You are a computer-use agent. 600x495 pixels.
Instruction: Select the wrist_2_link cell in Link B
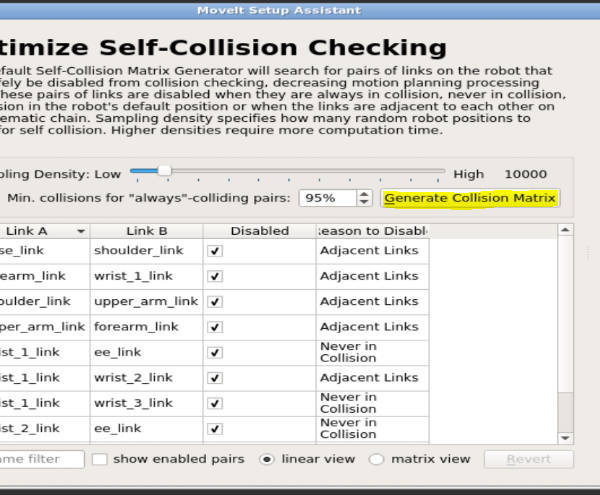coord(147,378)
